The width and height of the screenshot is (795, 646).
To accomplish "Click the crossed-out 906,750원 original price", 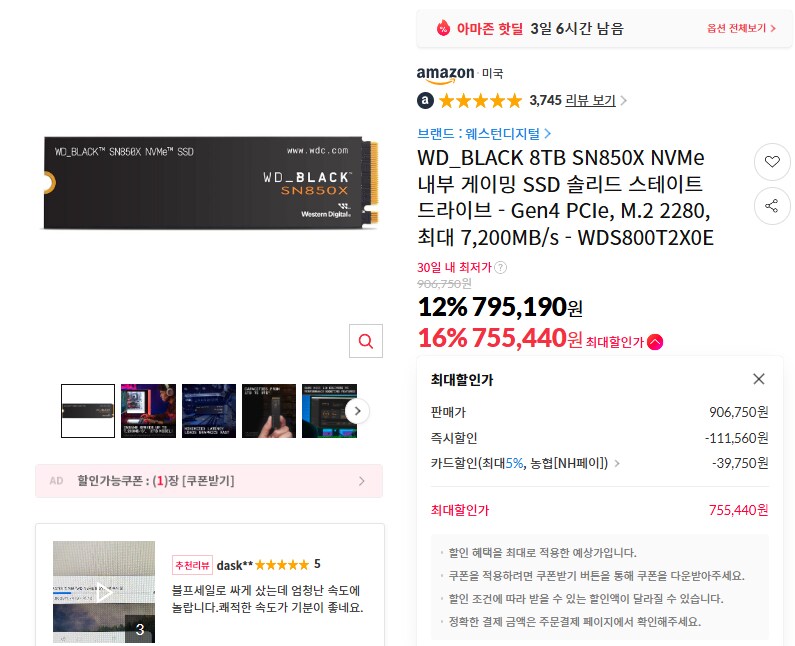I will (x=444, y=283).
